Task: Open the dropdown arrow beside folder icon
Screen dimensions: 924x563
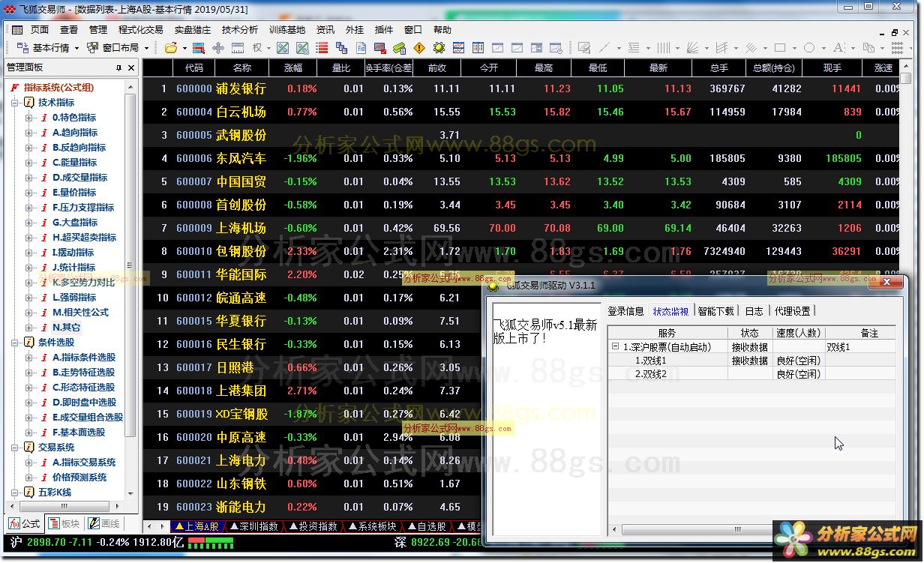Action: click(x=183, y=48)
